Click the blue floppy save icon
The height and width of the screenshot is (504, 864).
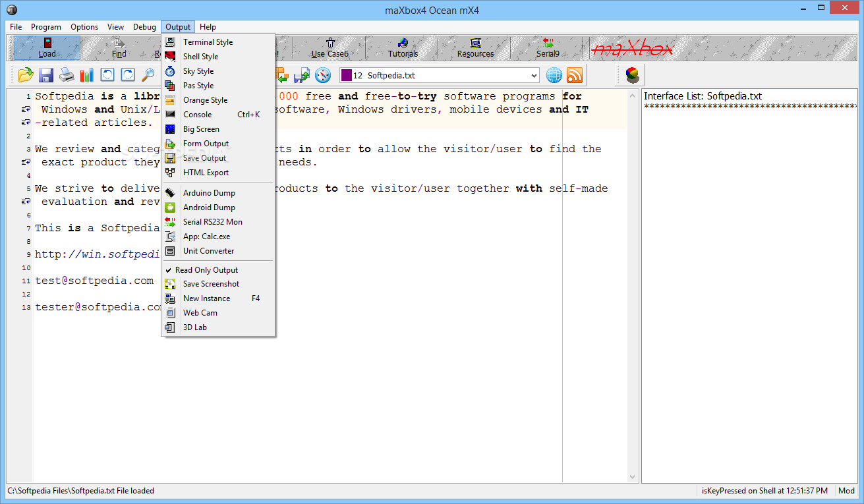point(46,75)
